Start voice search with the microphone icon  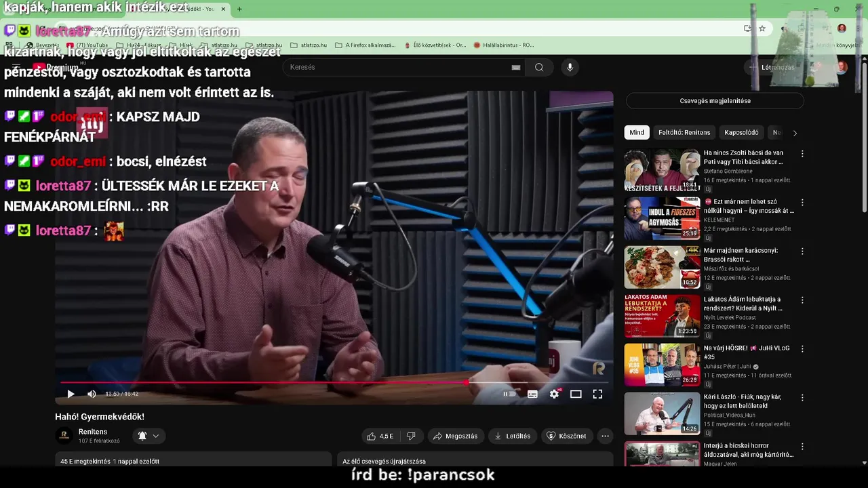point(570,67)
